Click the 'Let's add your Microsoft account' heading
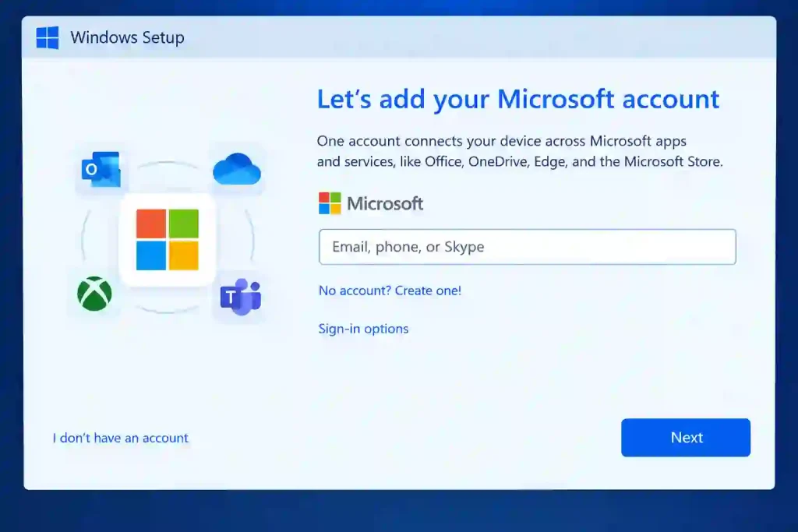Image resolution: width=798 pixels, height=532 pixels. coord(518,99)
